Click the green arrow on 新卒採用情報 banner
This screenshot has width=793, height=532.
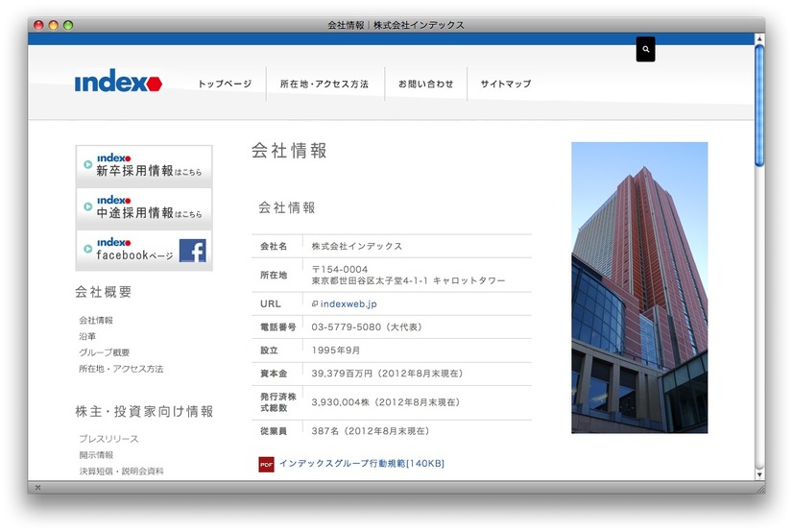coord(88,164)
